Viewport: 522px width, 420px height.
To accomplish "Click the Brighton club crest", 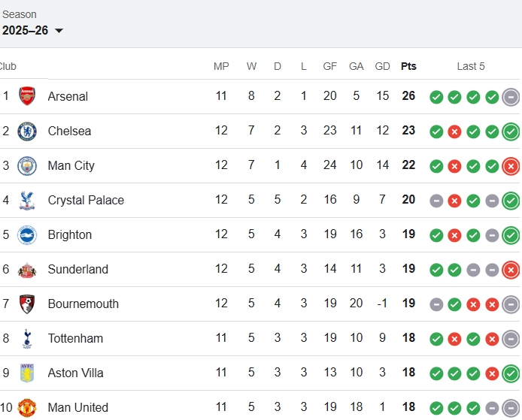I will click(27, 234).
